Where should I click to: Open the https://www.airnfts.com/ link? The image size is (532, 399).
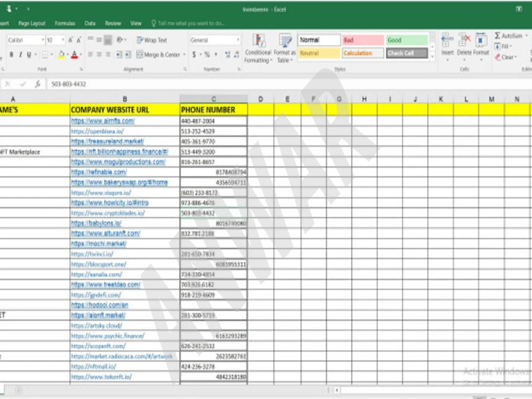point(103,121)
